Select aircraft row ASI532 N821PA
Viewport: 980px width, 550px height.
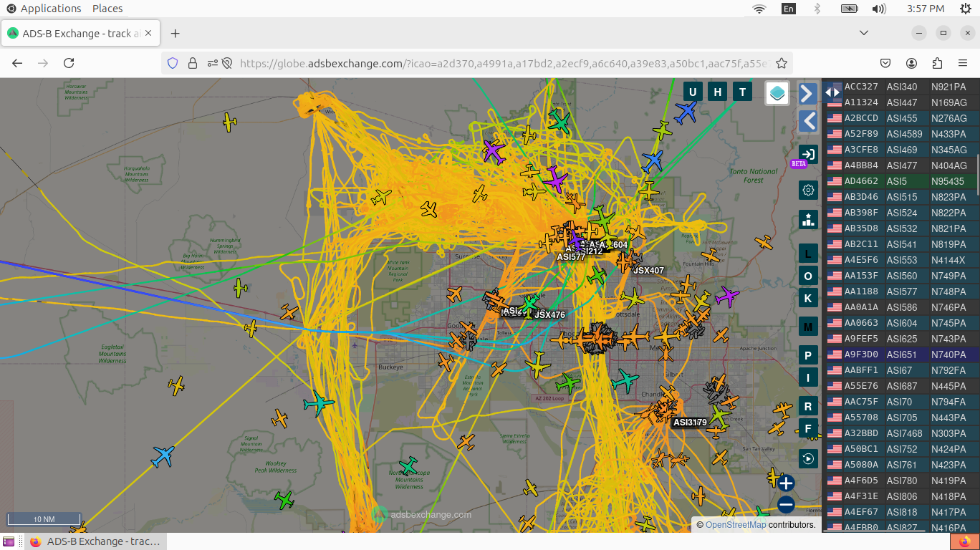[x=900, y=228]
